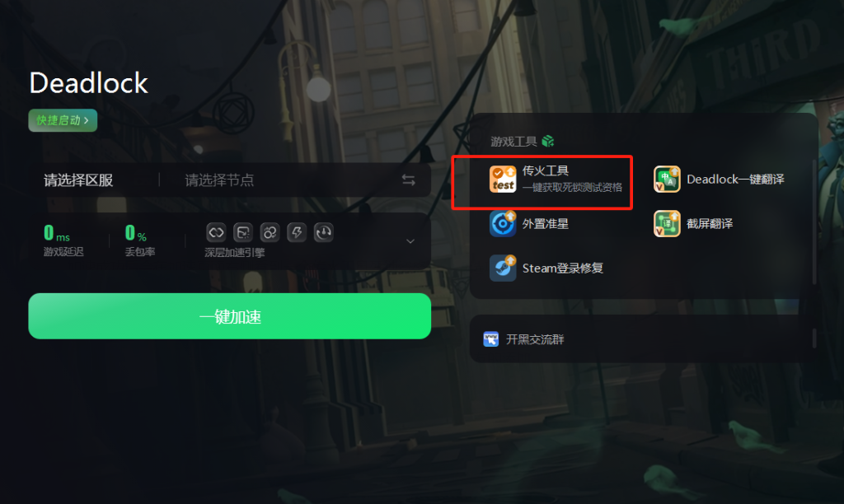Viewport: 844px width, 504px height.
Task: Open the 传火工具 test icon
Action: click(503, 179)
